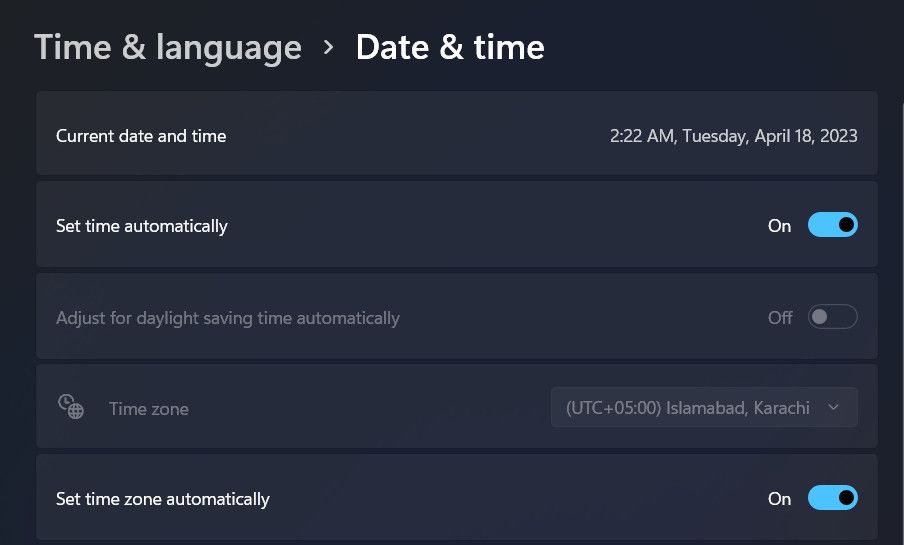Open the Islamabad, Karachi time zone dropdown
904x545 pixels.
[703, 408]
